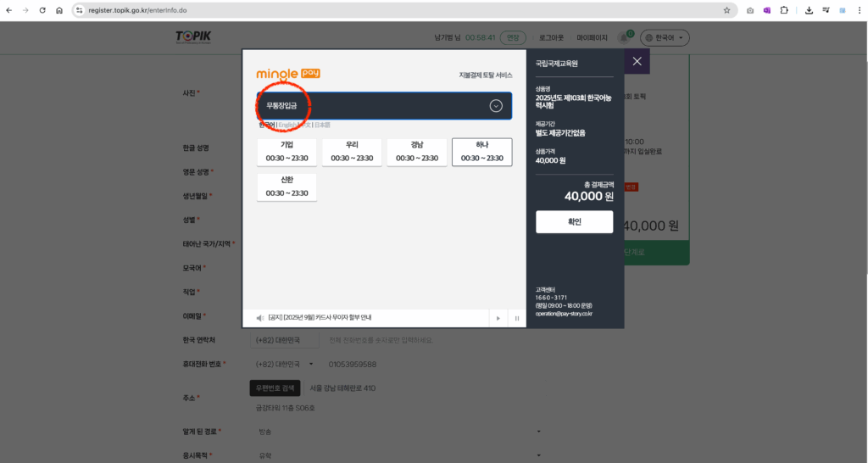This screenshot has height=463, width=868.
Task: Open the 응시목적 dropdown
Action: coord(397,455)
